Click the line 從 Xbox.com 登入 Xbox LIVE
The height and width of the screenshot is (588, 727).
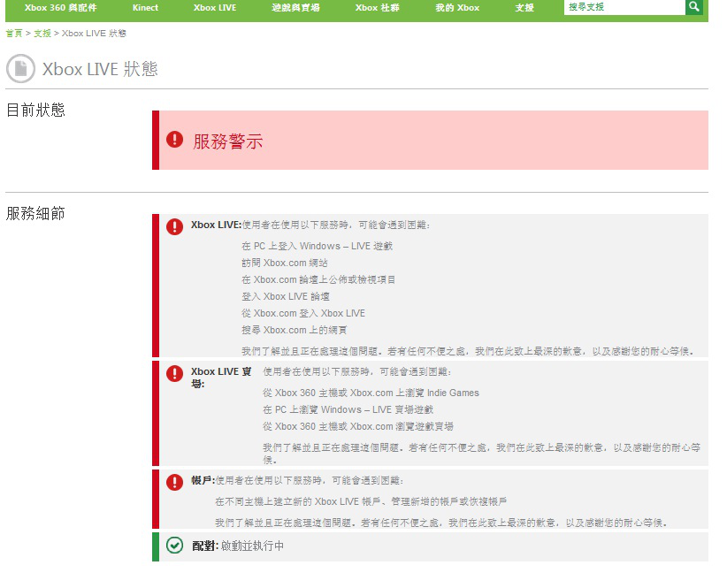pyautogui.click(x=303, y=313)
